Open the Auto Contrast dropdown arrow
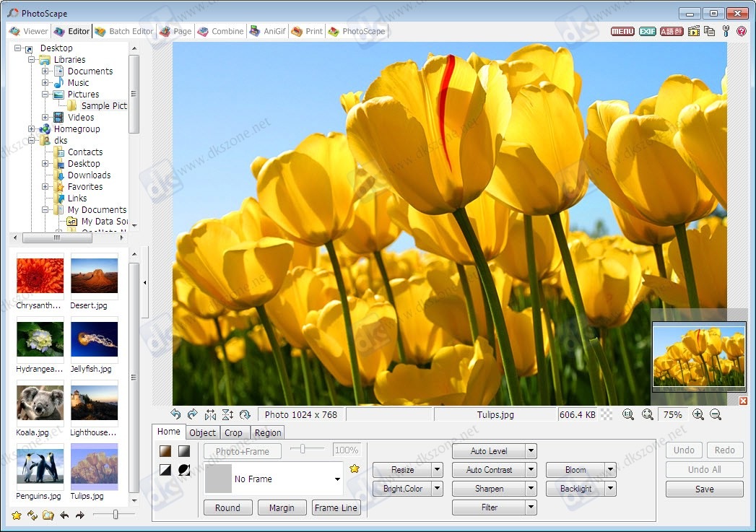 tap(531, 469)
